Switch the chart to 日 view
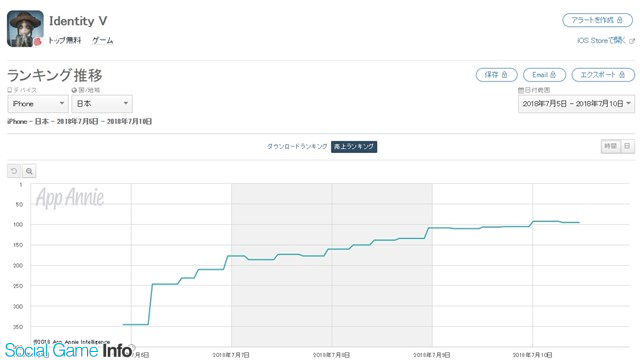The height and width of the screenshot is (363, 640). tap(628, 146)
